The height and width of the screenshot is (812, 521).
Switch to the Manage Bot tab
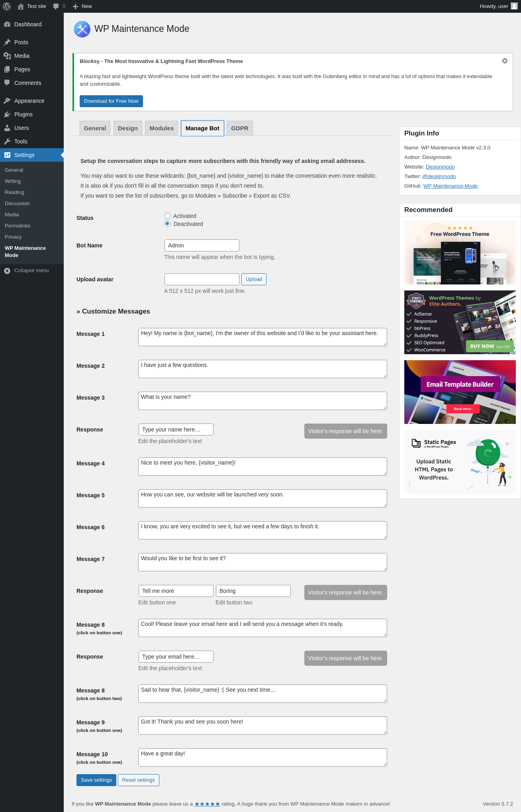(202, 128)
